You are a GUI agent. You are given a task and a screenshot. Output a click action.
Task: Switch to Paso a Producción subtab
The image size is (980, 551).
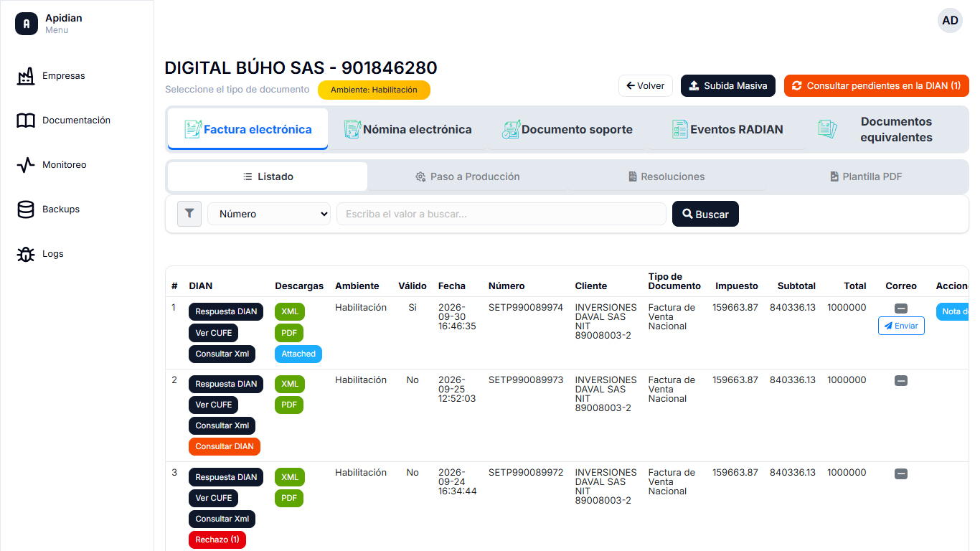[467, 176]
